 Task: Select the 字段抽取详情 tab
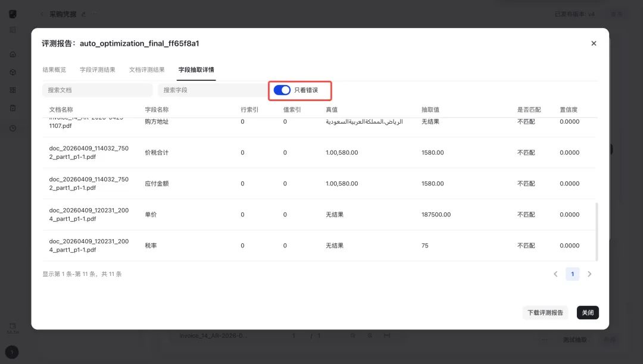(196, 70)
